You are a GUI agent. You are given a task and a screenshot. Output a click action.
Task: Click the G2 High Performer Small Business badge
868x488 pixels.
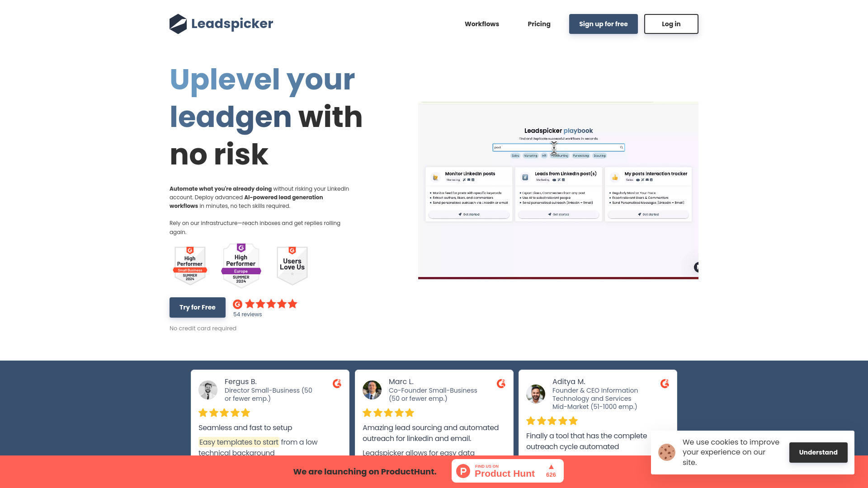coord(189,264)
